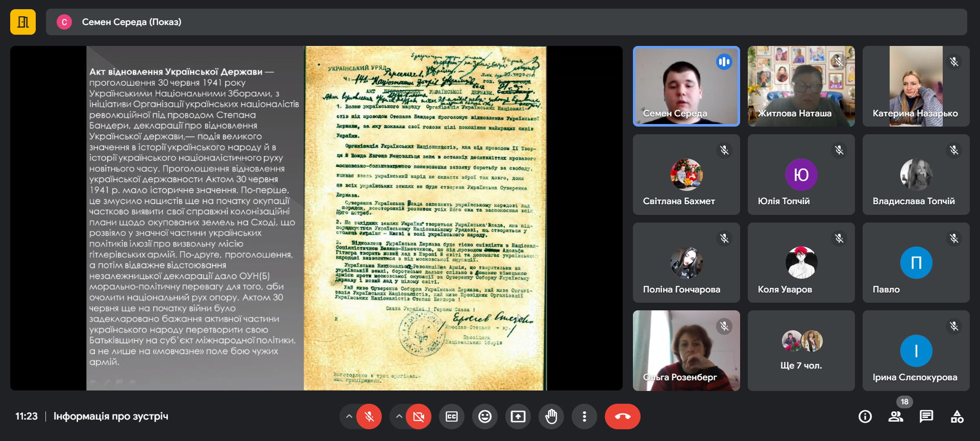Open the activities shapes icon
The height and width of the screenshot is (441, 980).
click(x=957, y=416)
